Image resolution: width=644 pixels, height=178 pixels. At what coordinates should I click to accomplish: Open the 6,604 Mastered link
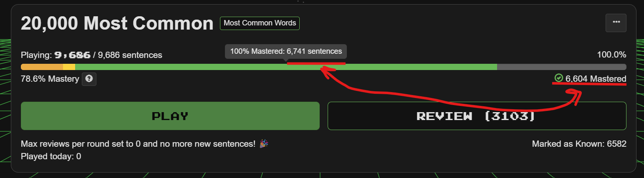596,79
